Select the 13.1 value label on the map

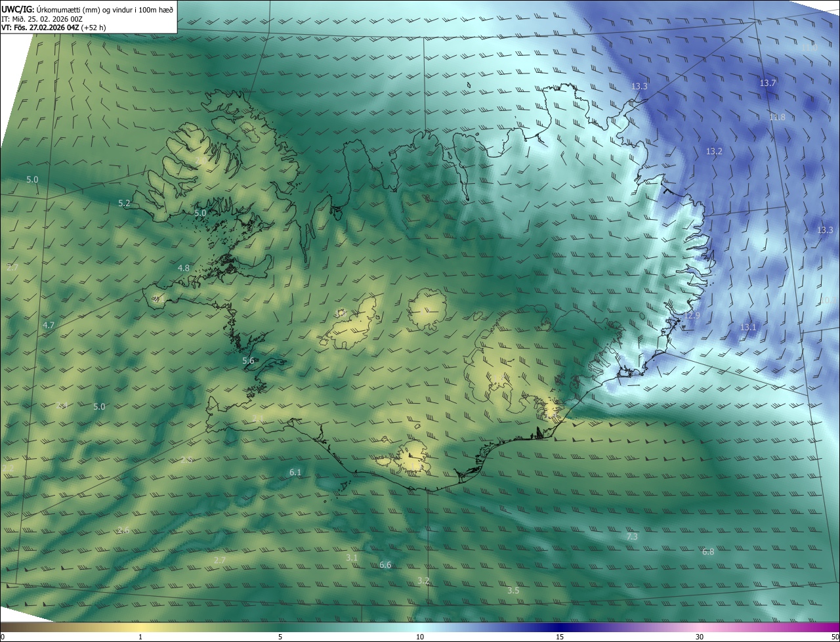point(748,327)
